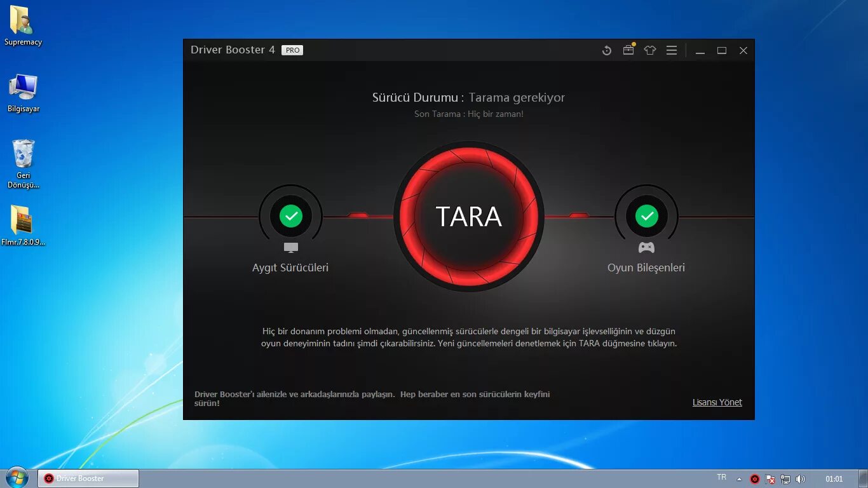Open the Windows Start orb

[17, 478]
